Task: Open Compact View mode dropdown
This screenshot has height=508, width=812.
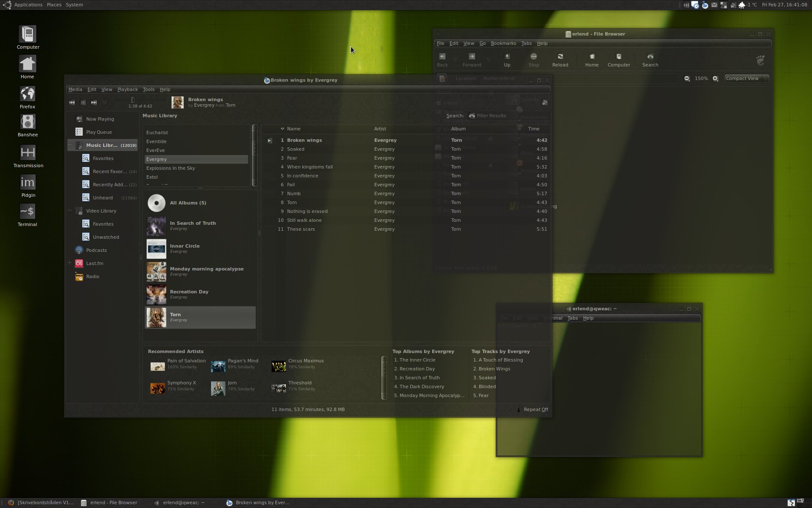Action: pos(746,78)
